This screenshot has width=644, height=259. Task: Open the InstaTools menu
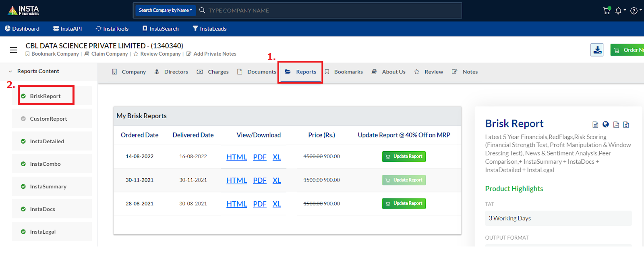(x=112, y=29)
